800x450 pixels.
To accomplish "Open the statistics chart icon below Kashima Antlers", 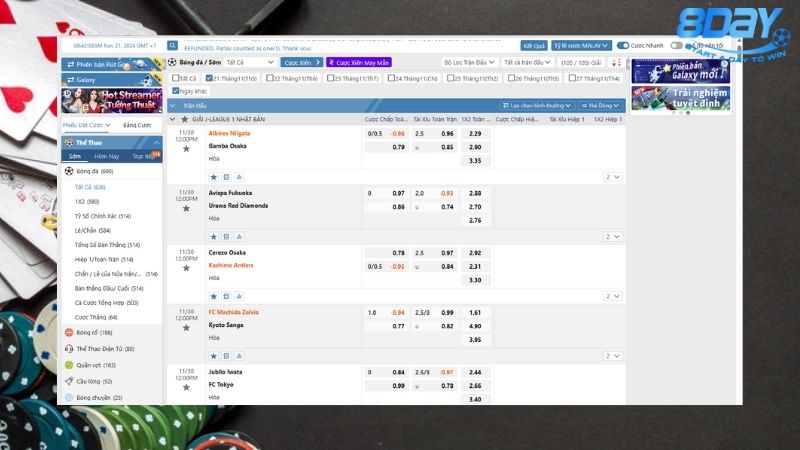I will (239, 296).
